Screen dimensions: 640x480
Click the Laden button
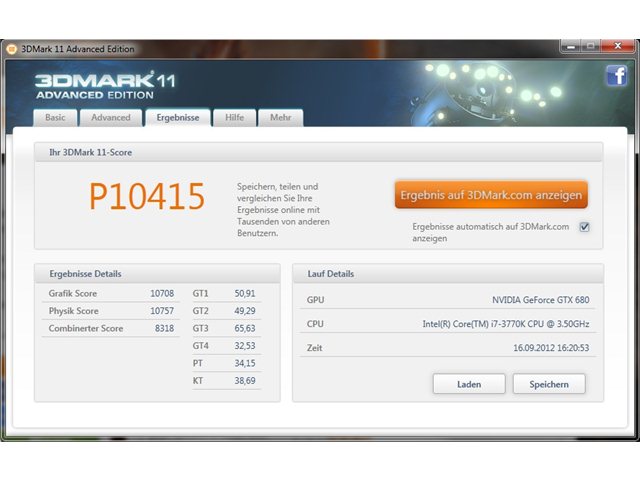[x=469, y=384]
